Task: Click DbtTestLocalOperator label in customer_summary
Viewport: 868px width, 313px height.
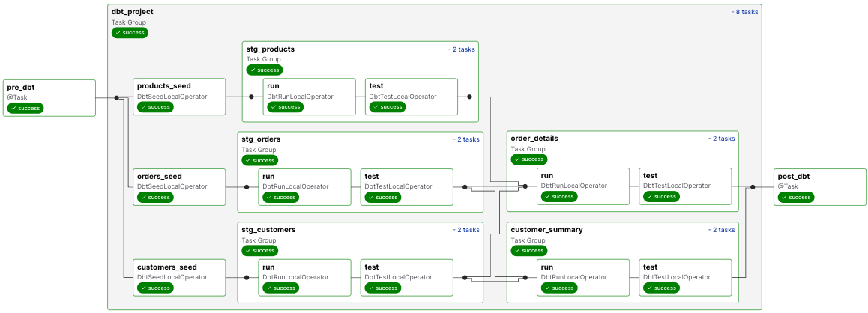Action: 677,277
